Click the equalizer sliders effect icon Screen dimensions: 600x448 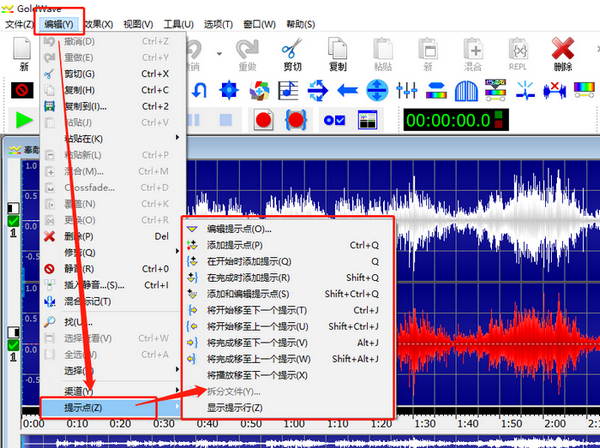tap(406, 91)
